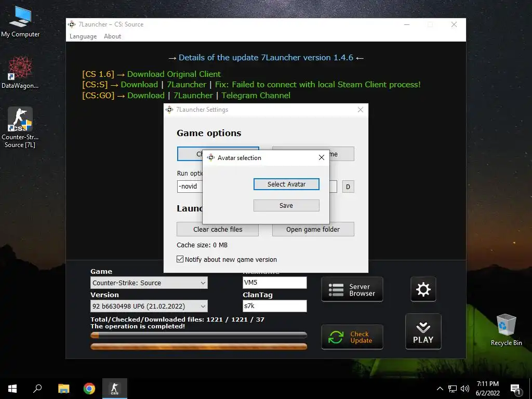532x399 pixels.
Task: Click the lower orange total progress bar
Action: point(199,347)
